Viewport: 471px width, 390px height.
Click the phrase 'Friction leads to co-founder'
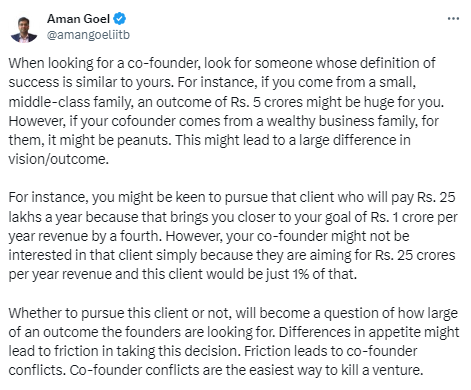pos(330,351)
